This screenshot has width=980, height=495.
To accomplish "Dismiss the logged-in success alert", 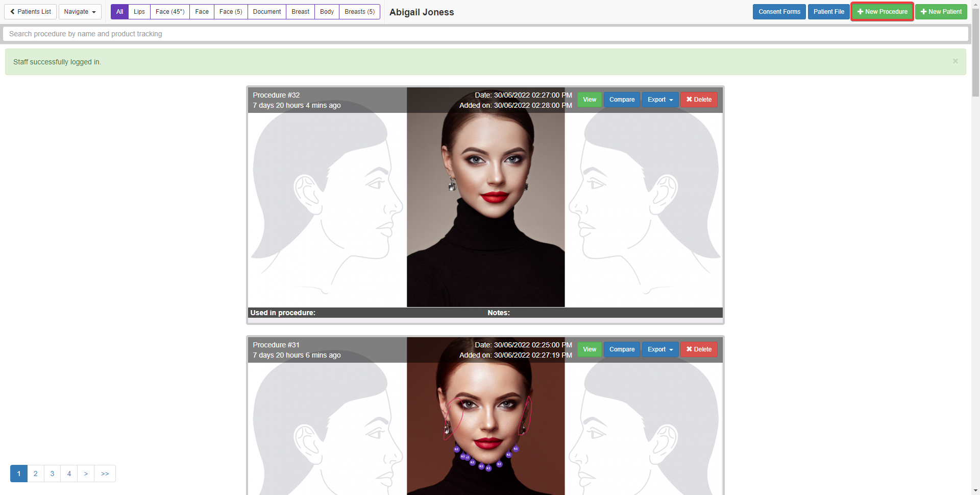I will coord(955,61).
